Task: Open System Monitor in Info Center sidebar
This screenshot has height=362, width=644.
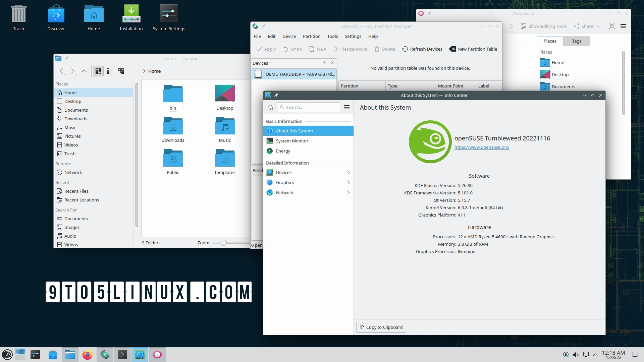Action: 292,141
